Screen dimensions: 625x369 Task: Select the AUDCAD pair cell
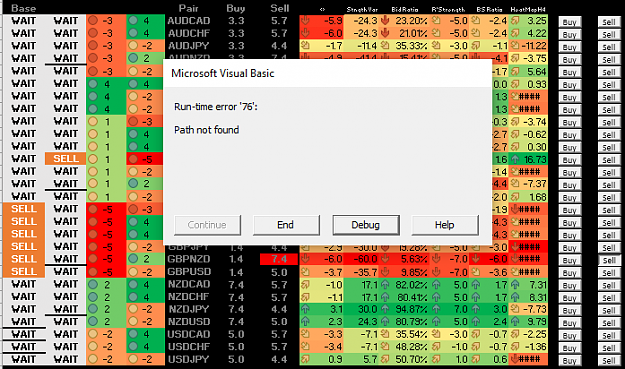pos(189,21)
